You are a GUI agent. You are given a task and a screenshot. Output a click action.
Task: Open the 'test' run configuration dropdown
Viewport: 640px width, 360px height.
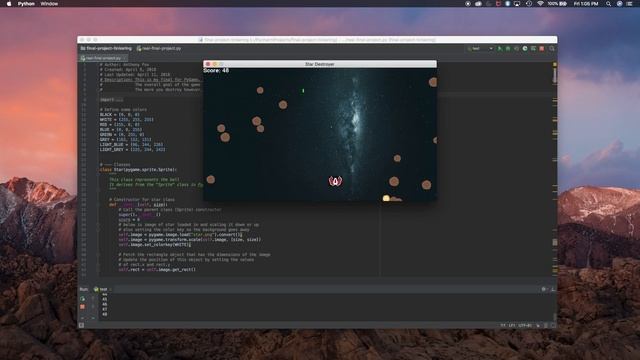pos(480,49)
